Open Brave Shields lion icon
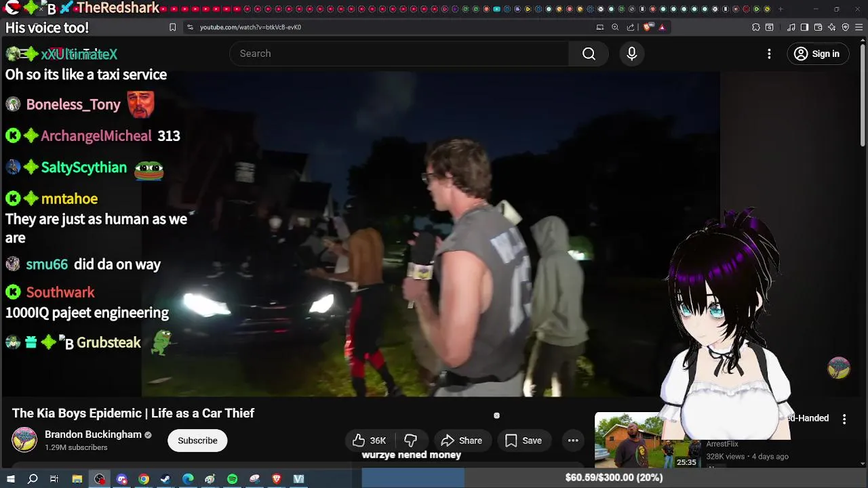868x488 pixels. point(647,27)
